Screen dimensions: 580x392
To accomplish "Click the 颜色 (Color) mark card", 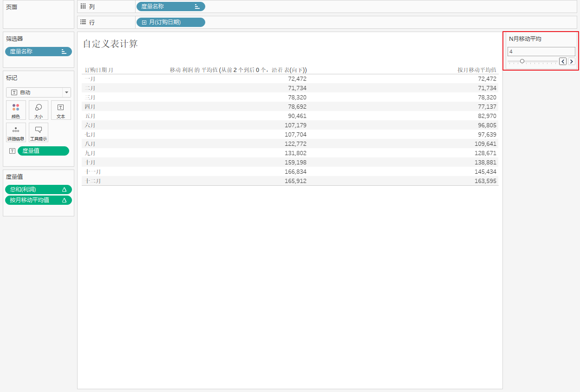I will [16, 110].
